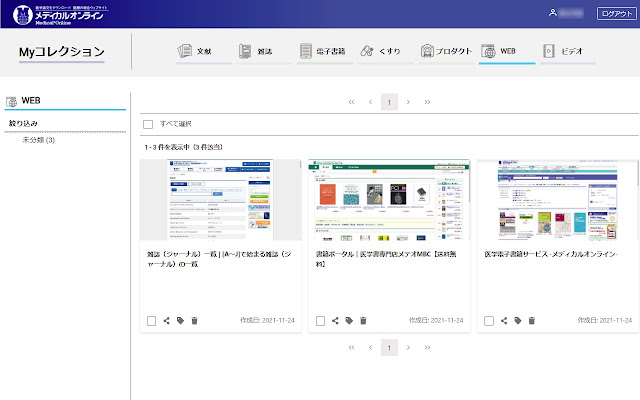The width and height of the screenshot is (640, 400).
Task: Click the Myコレクション heading
Action: (62, 52)
